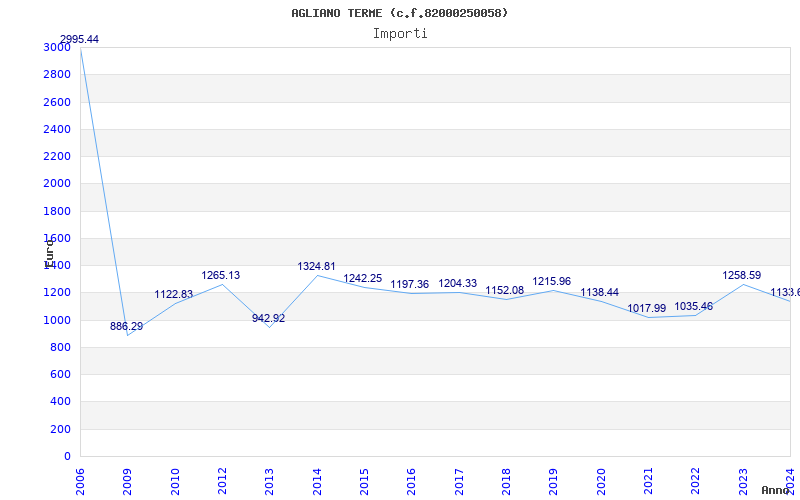Viewport: 800px width, 500px height.
Task: Select the 2014 year label
Action: pyautogui.click(x=317, y=482)
